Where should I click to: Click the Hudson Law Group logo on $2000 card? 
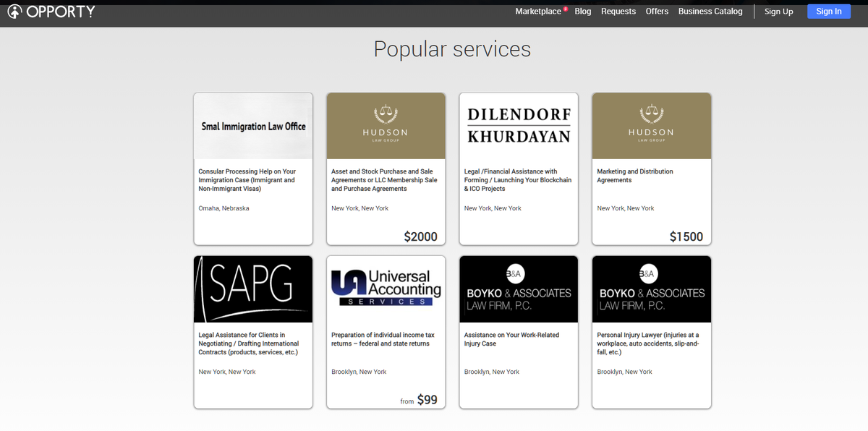[386, 126]
